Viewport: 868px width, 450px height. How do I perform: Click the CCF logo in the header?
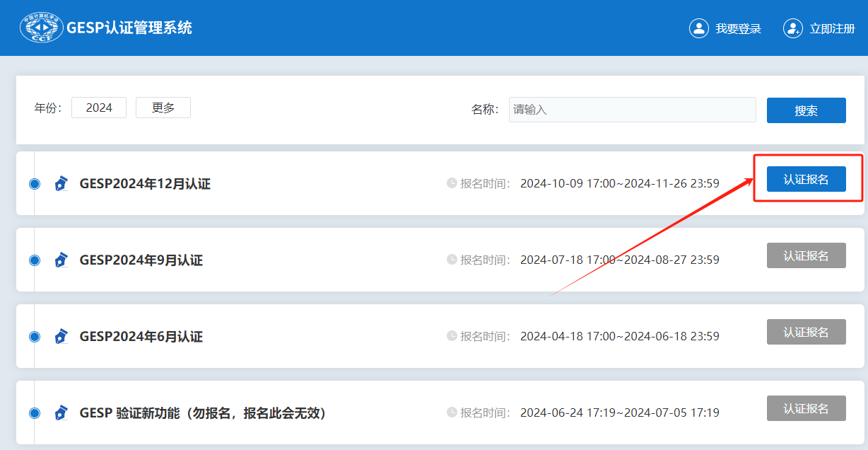(x=41, y=28)
